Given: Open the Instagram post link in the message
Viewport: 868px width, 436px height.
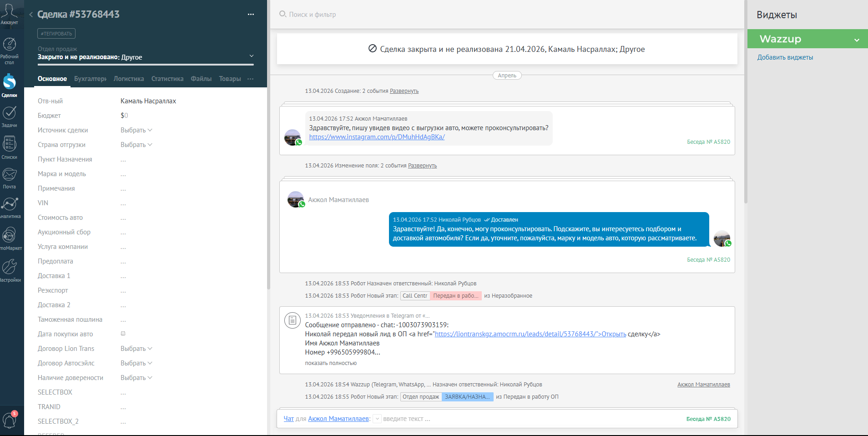Looking at the screenshot, I should (377, 137).
